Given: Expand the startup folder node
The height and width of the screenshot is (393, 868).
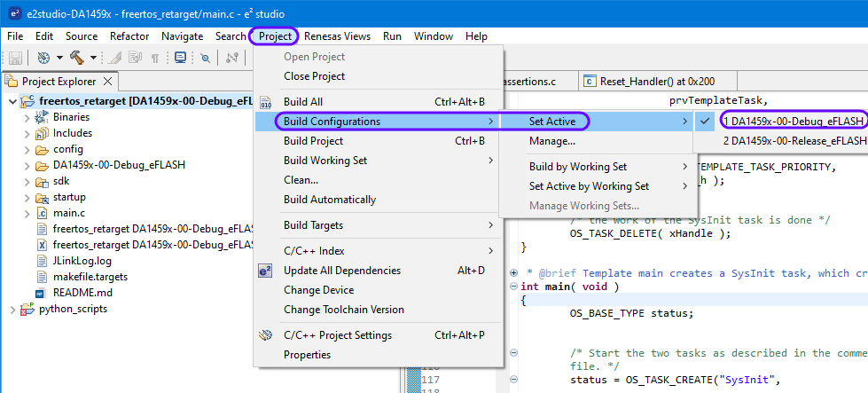Looking at the screenshot, I should click(x=27, y=198).
